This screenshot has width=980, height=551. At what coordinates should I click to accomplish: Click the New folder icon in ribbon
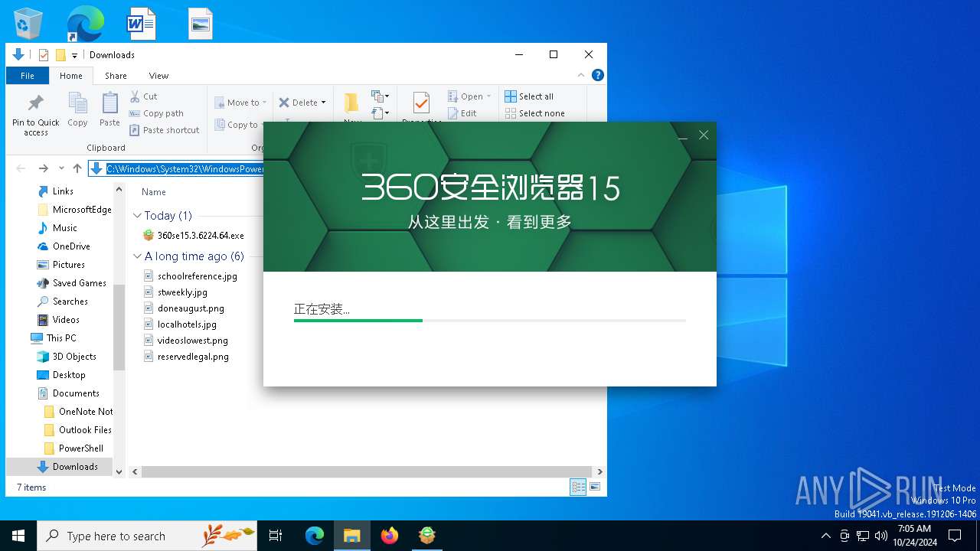tap(351, 103)
